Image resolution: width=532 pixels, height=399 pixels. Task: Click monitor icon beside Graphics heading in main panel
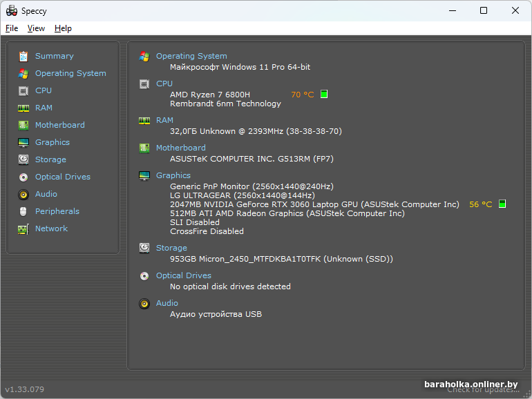[144, 176]
